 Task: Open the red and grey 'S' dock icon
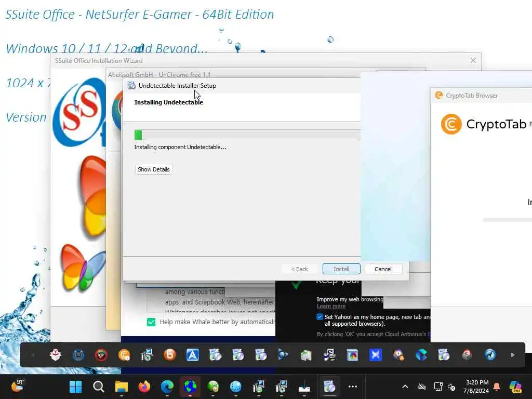(467, 355)
